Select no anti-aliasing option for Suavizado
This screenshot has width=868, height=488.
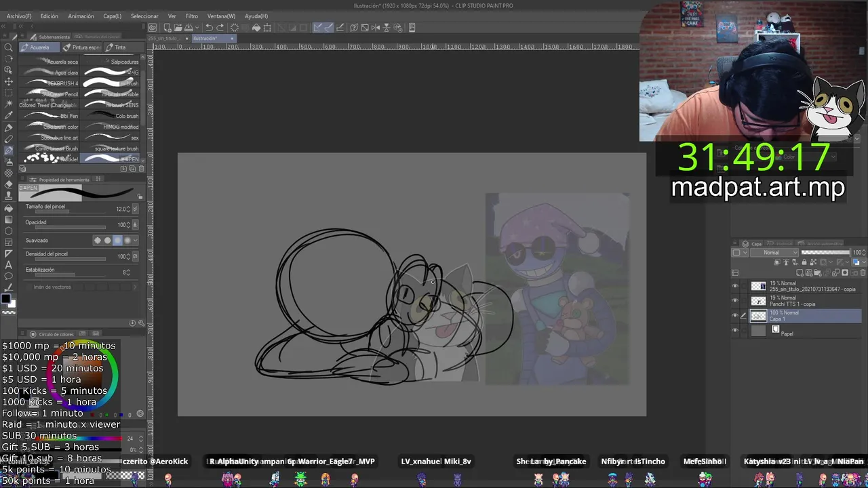[98, 241]
